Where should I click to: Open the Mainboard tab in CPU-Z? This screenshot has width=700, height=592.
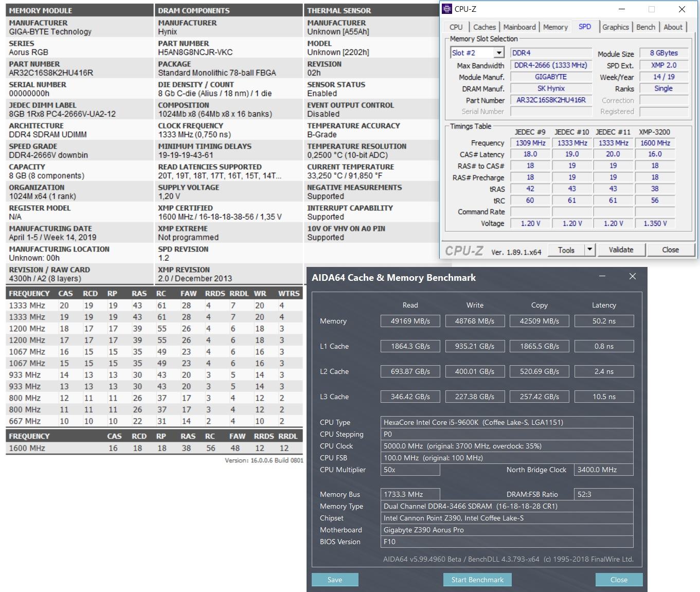(519, 27)
